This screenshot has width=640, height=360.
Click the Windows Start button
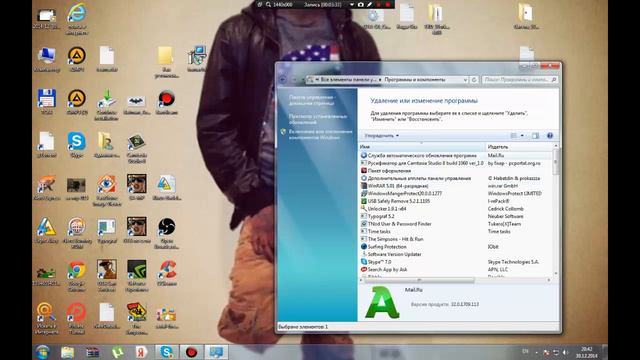42,352
